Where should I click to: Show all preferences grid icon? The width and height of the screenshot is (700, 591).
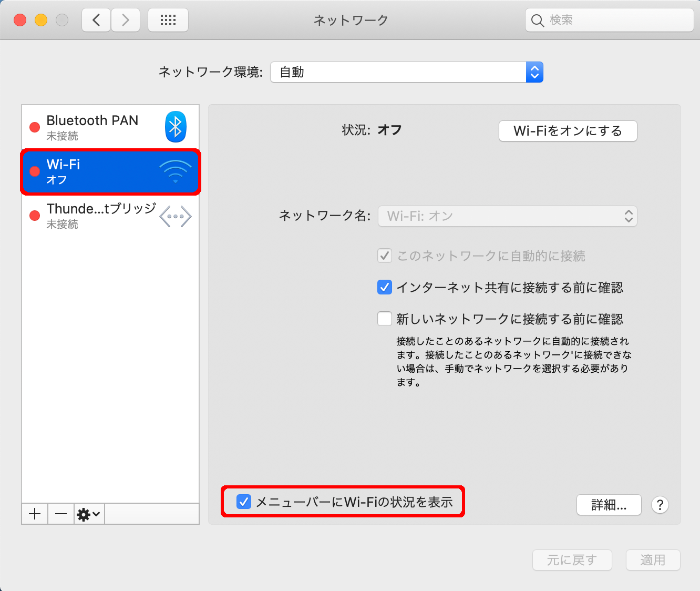coord(168,21)
